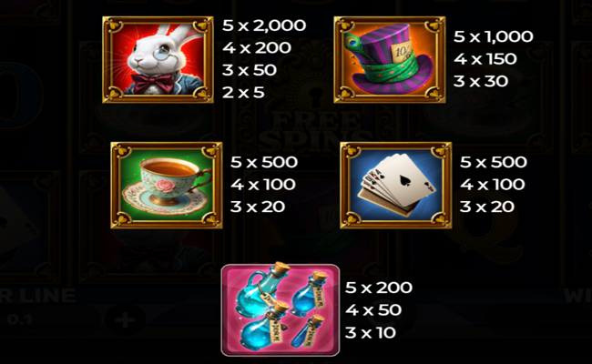Click the teacup's 3 x 20 payout

tap(258, 207)
